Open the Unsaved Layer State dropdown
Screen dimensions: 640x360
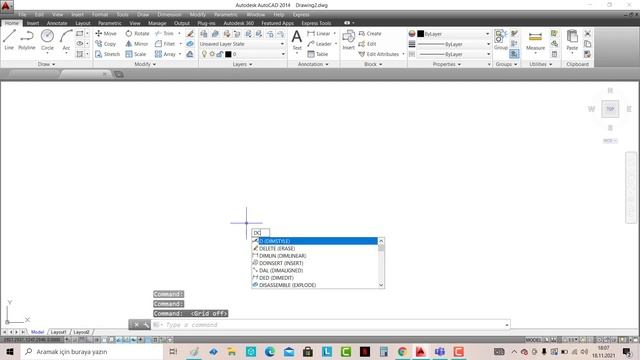(242, 44)
